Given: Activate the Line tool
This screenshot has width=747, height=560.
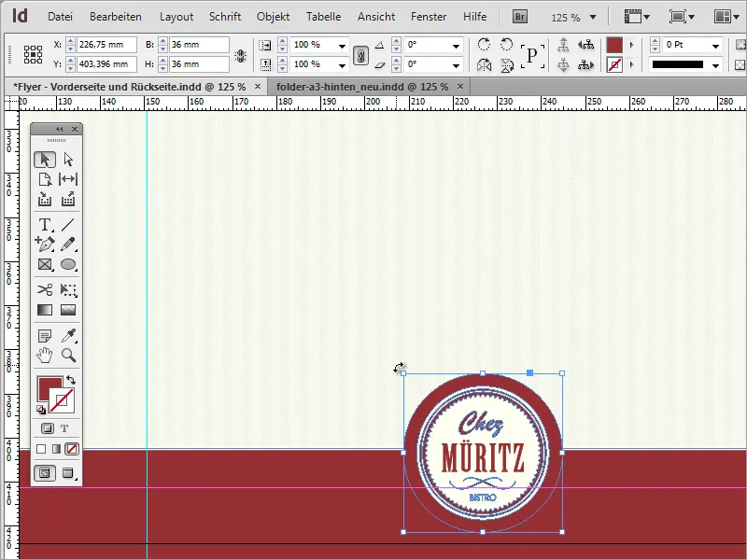Looking at the screenshot, I should click(x=68, y=224).
